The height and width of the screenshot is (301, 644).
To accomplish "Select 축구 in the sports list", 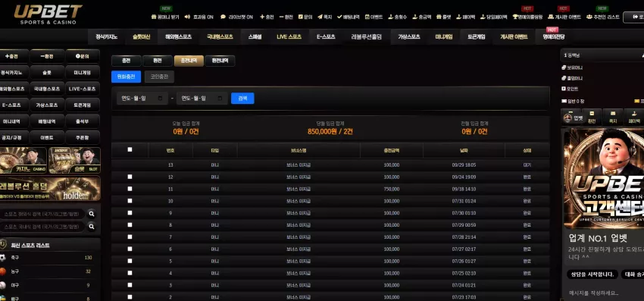I will point(50,258).
